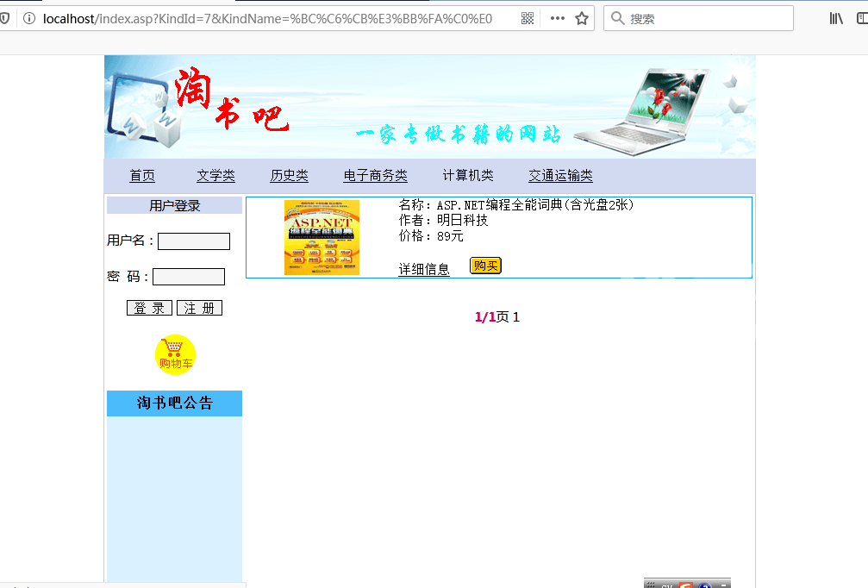Open the 详细信息 details link
The height and width of the screenshot is (588, 868).
(423, 270)
